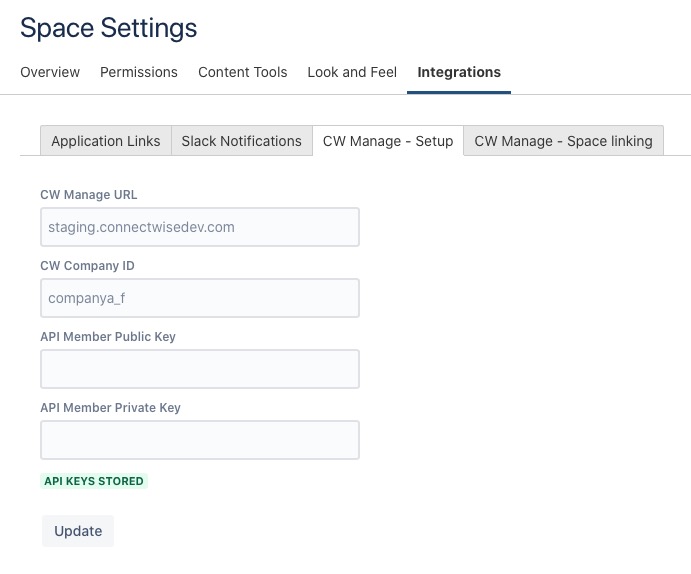This screenshot has height=574, width=691.
Task: Open the Overview tab
Action: tap(50, 72)
